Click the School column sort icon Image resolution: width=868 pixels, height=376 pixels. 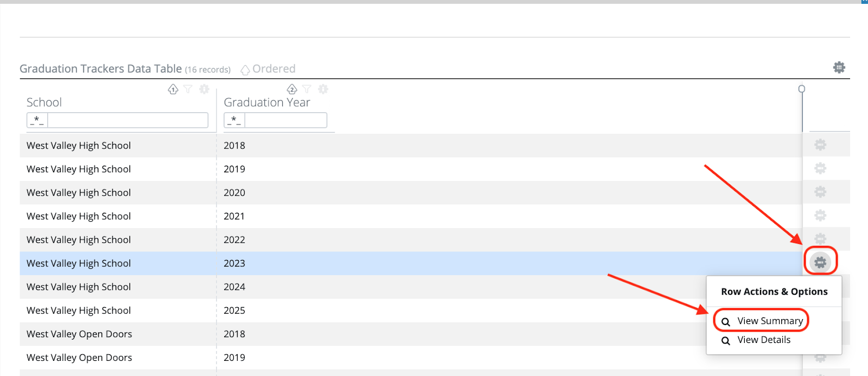point(173,89)
